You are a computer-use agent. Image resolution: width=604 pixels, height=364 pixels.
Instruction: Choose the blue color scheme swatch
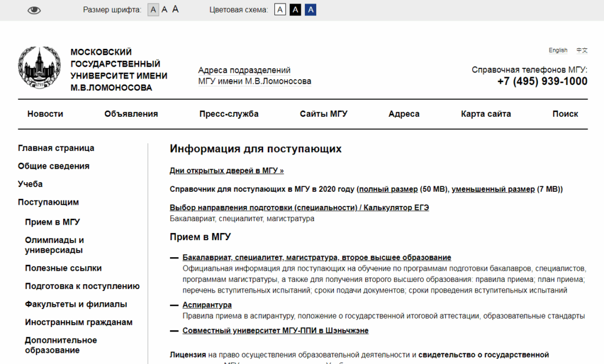point(310,9)
